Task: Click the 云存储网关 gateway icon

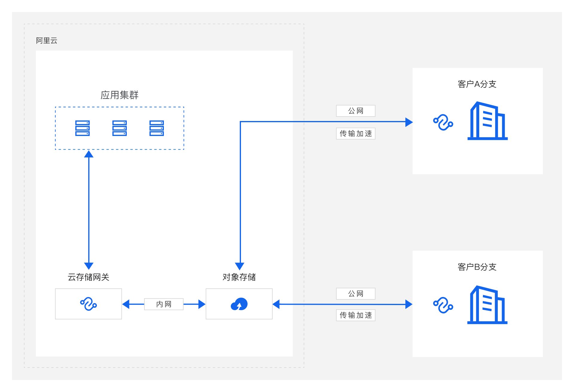Action: [88, 304]
